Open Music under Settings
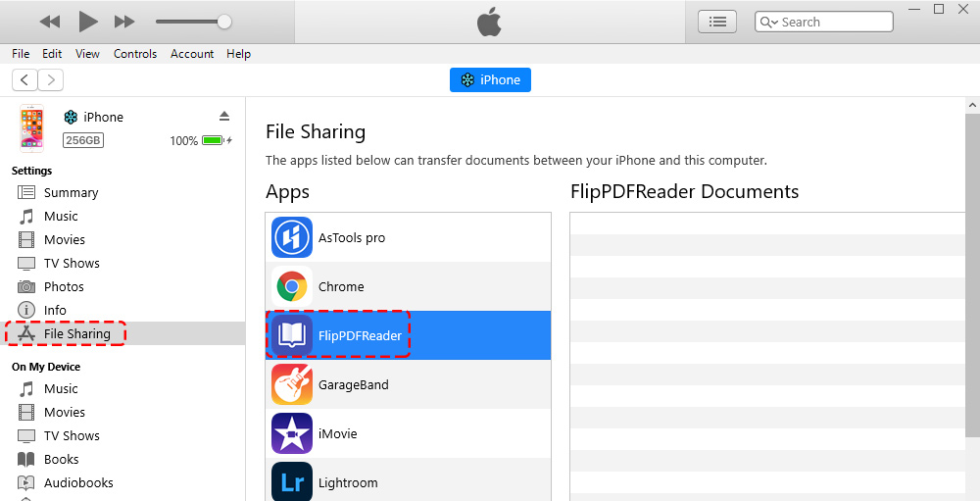The height and width of the screenshot is (501, 980). pos(61,217)
